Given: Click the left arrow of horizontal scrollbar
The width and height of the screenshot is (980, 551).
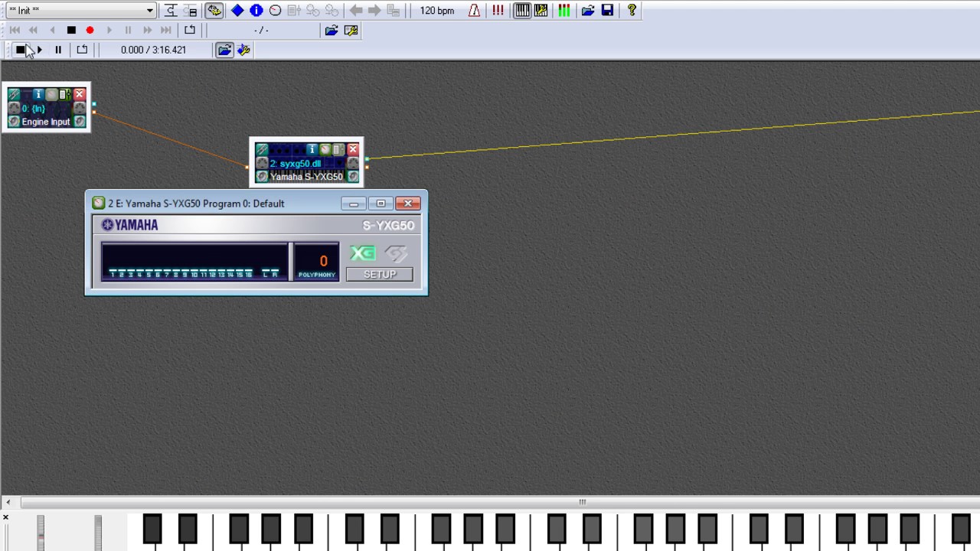Looking at the screenshot, I should tap(8, 503).
